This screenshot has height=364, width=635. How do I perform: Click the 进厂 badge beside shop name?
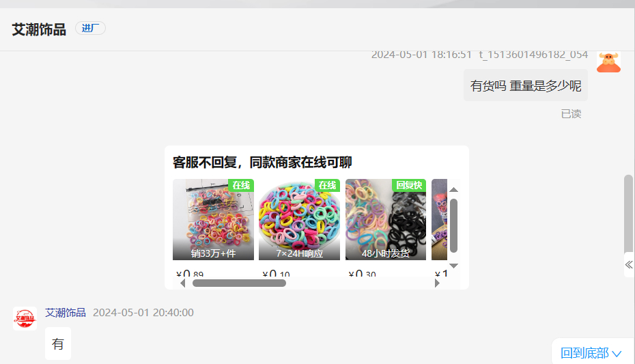(90, 29)
